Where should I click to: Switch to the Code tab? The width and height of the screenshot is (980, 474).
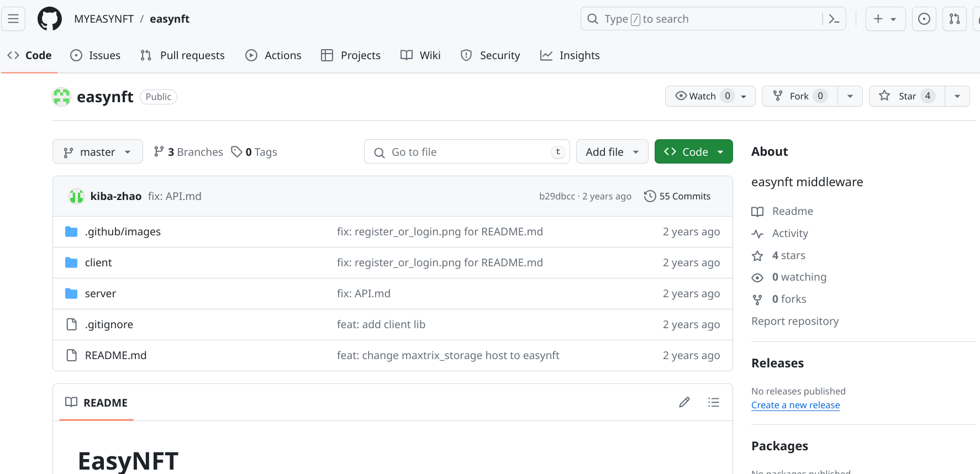29,55
